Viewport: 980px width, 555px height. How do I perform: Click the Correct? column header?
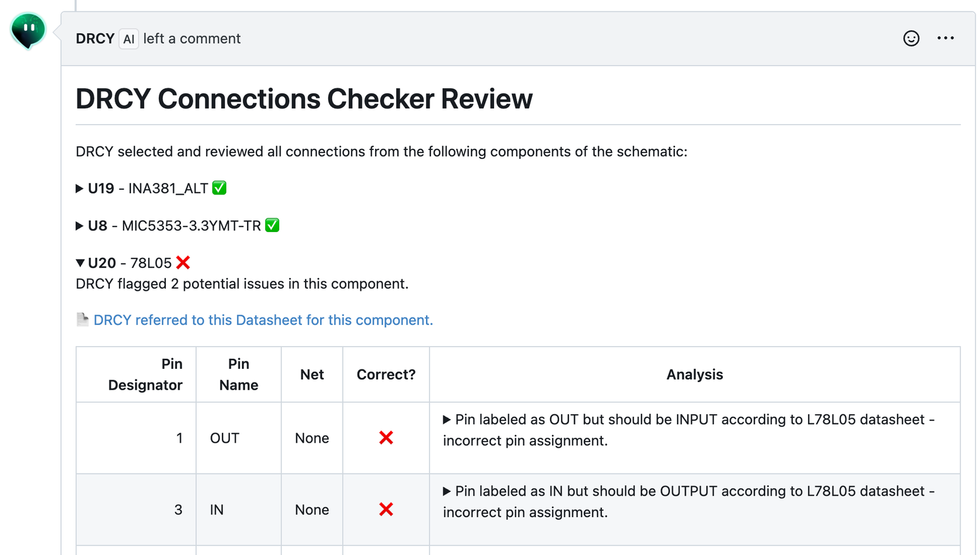(386, 375)
